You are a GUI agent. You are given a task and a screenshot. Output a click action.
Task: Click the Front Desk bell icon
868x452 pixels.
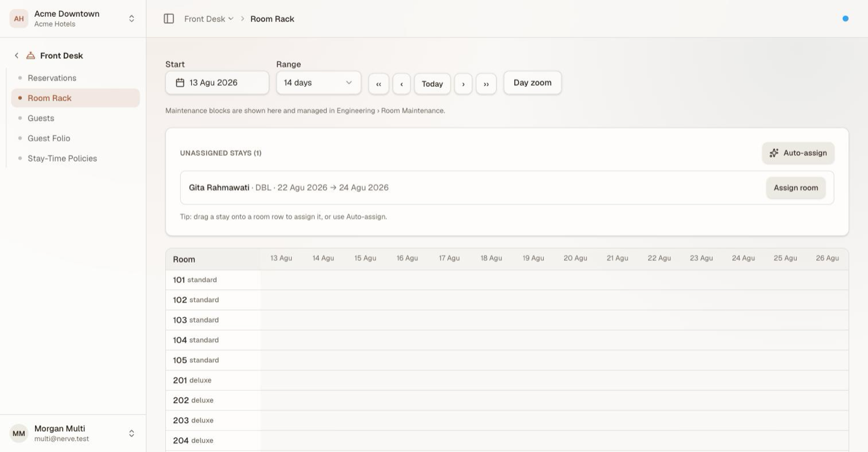pyautogui.click(x=31, y=55)
